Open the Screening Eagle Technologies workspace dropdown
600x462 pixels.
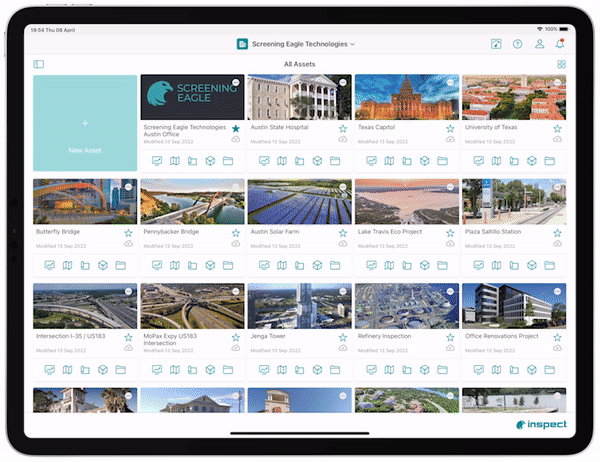point(296,44)
